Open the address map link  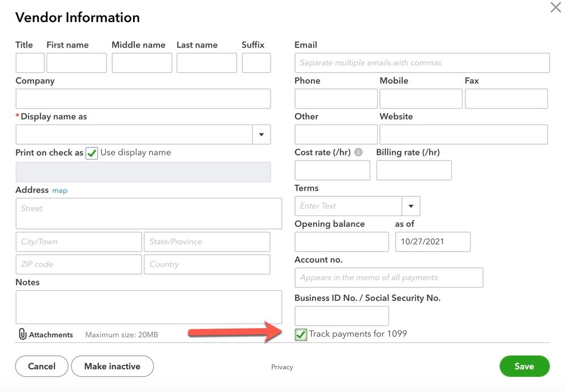tap(59, 191)
